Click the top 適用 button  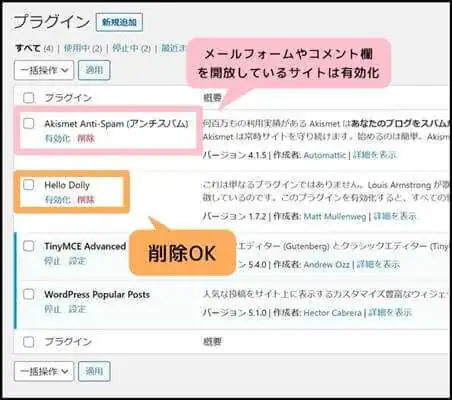94,70
